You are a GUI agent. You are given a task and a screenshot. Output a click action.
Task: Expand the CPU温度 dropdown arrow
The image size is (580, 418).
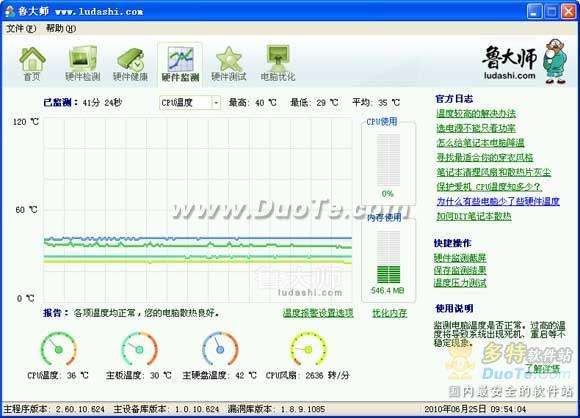click(216, 102)
